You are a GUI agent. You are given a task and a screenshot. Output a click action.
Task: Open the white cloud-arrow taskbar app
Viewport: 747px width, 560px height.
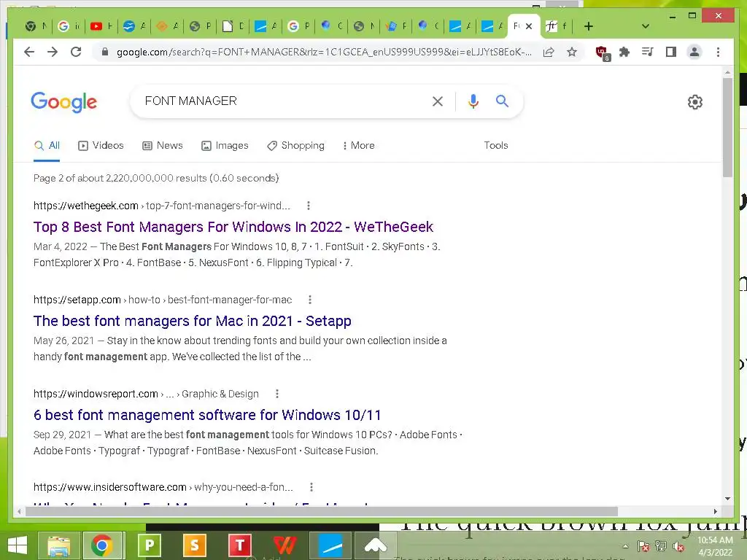point(376,545)
